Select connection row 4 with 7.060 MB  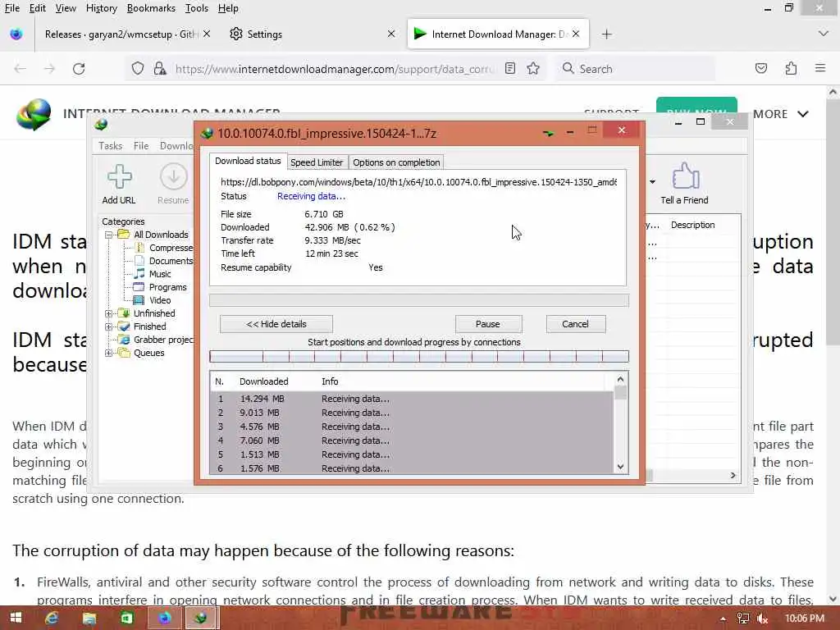tap(412, 441)
